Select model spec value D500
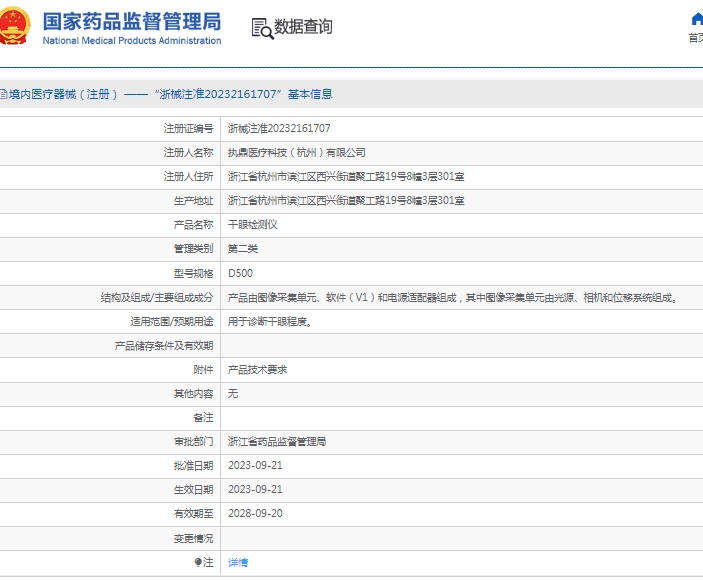Screen dimensions: 703x581 [240, 273]
